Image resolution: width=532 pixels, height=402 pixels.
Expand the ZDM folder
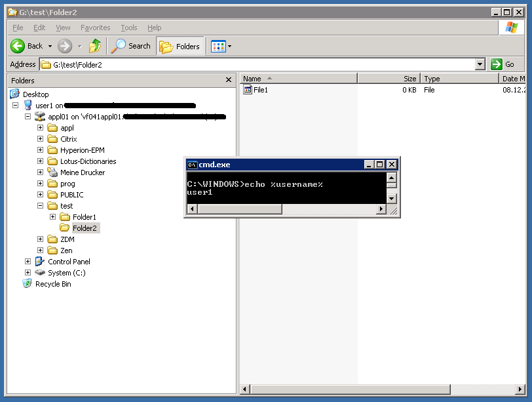(x=41, y=239)
